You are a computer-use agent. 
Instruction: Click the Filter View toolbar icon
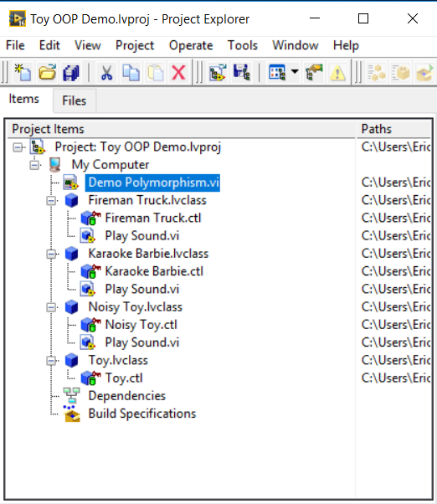click(x=277, y=72)
